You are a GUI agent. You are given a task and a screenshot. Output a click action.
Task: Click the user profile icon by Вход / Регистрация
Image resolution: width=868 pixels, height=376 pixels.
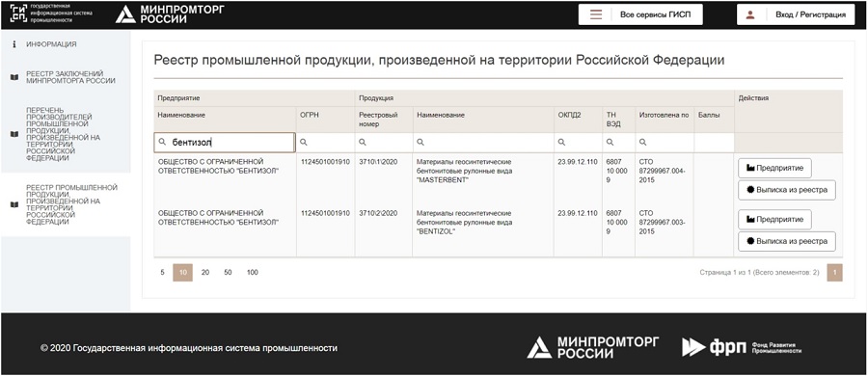[x=750, y=15]
